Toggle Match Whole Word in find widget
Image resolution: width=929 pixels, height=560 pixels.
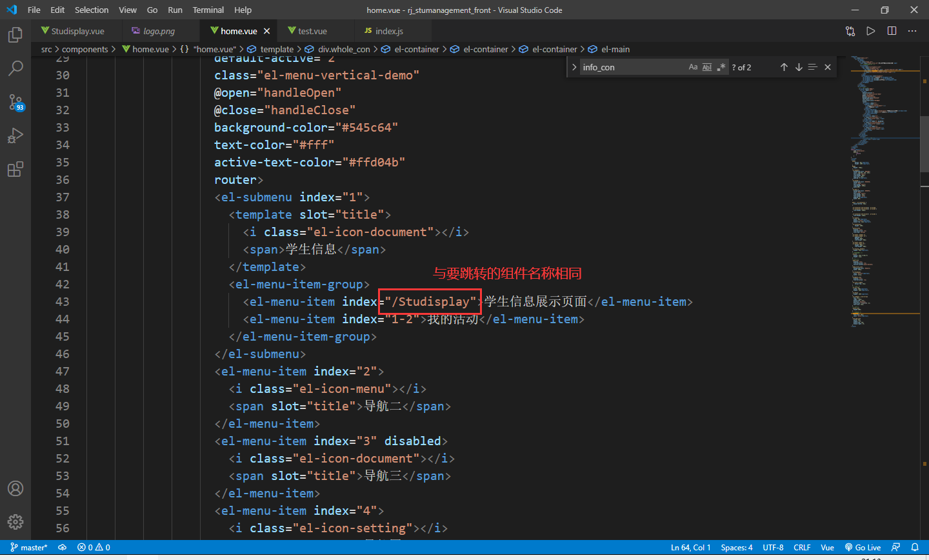tap(707, 67)
